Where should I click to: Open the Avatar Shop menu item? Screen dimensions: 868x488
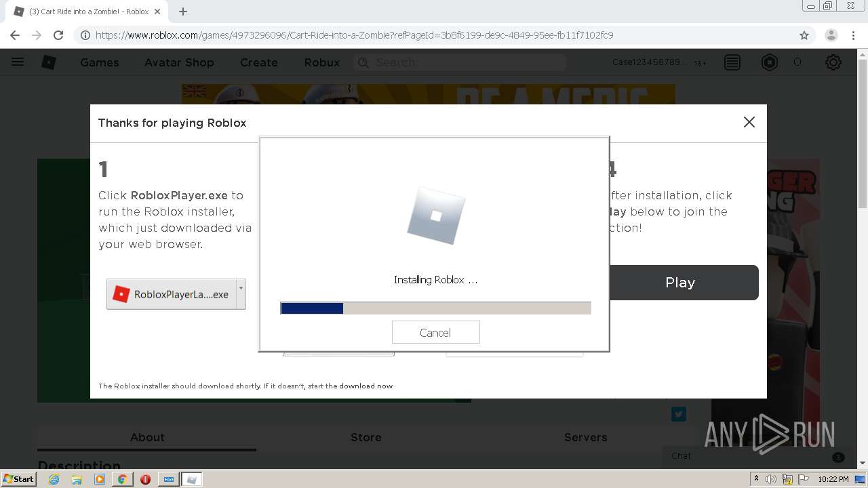pos(179,62)
